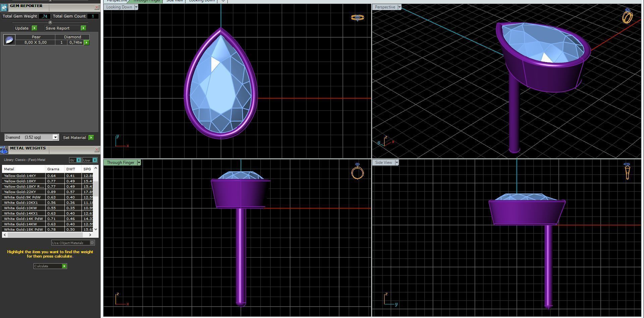The height and width of the screenshot is (318, 644).
Task: Click the metal list scroll-up arrow
Action: pyautogui.click(x=96, y=168)
